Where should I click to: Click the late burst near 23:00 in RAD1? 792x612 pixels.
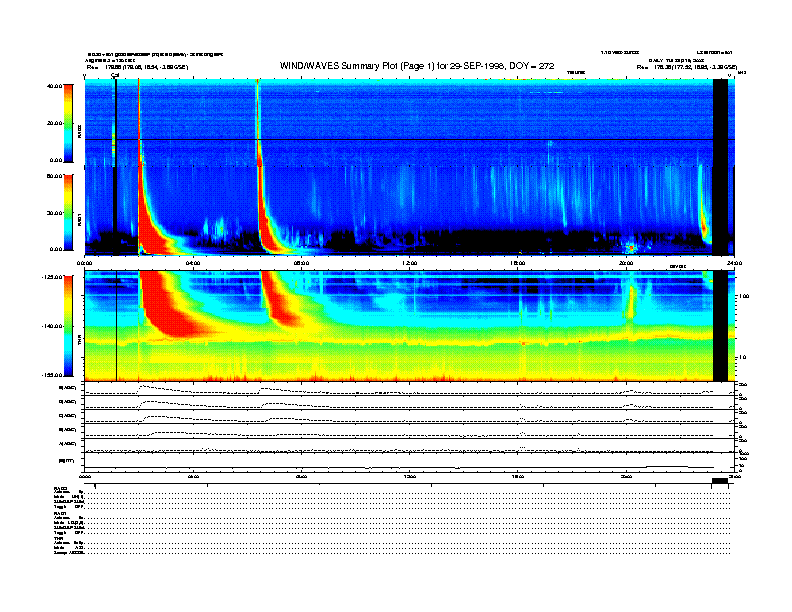pos(703,217)
